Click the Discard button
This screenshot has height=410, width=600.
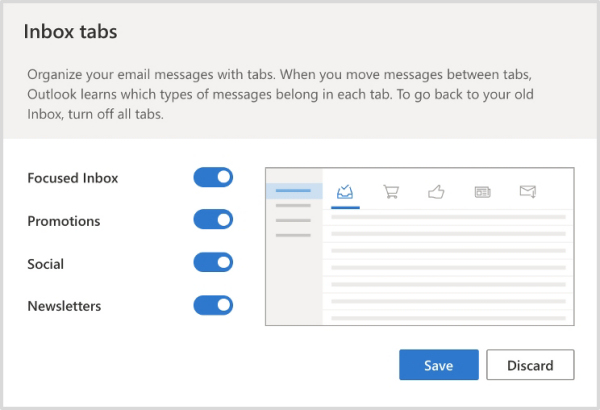[530, 365]
